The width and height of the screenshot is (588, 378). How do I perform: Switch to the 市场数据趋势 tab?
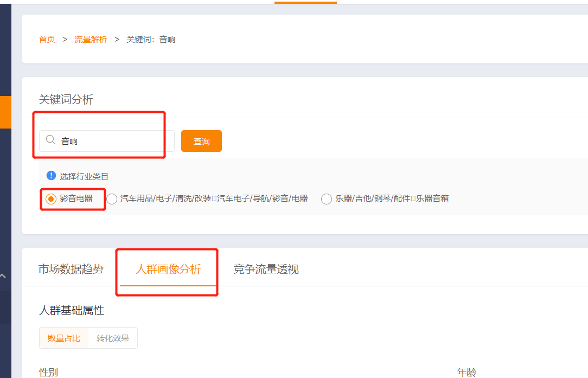pos(71,269)
